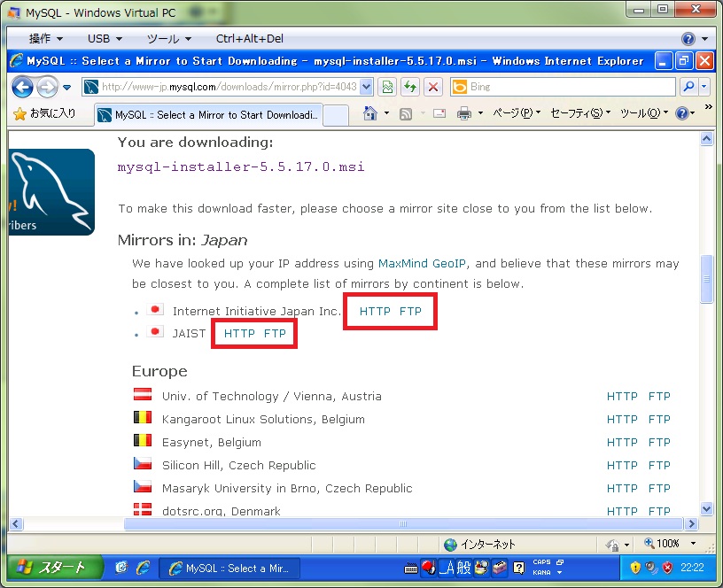This screenshot has height=588, width=723.
Task: Expand the address bar history dropdown
Action: click(366, 87)
